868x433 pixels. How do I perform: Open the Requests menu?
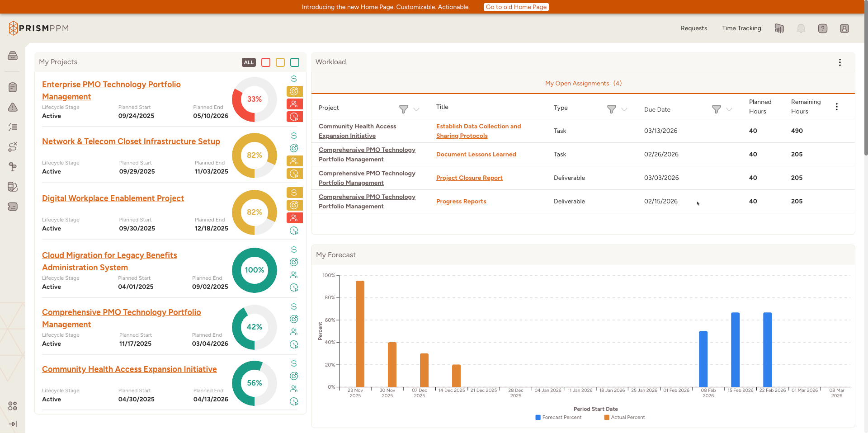pyautogui.click(x=693, y=28)
